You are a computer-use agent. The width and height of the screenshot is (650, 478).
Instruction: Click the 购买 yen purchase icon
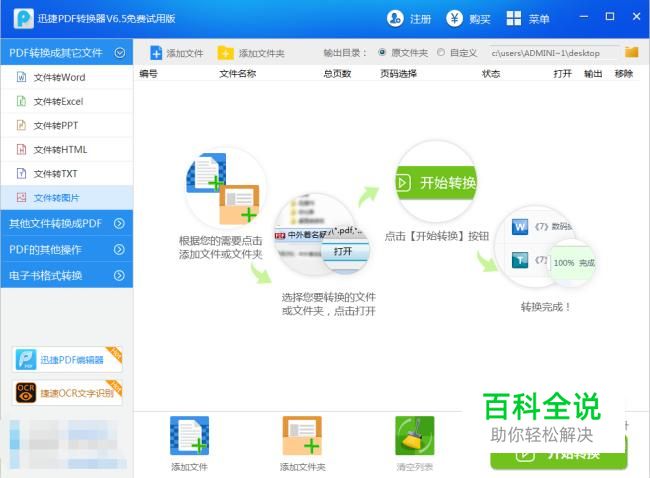(x=454, y=18)
